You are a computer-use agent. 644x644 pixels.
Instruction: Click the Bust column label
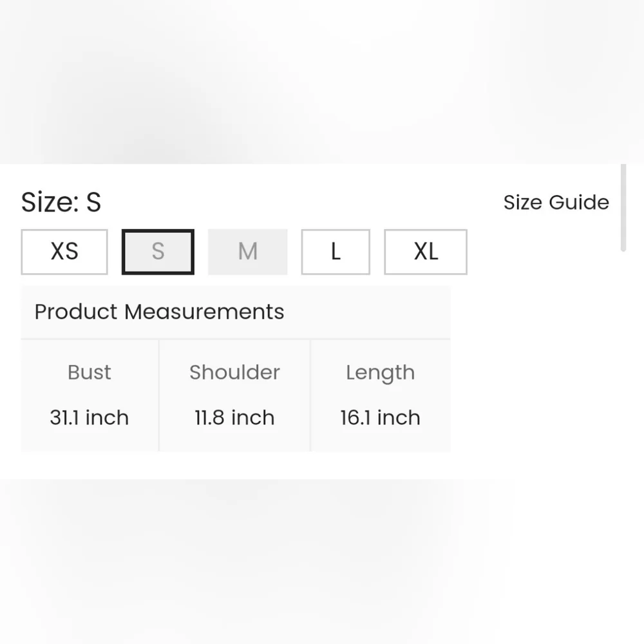pos(90,372)
